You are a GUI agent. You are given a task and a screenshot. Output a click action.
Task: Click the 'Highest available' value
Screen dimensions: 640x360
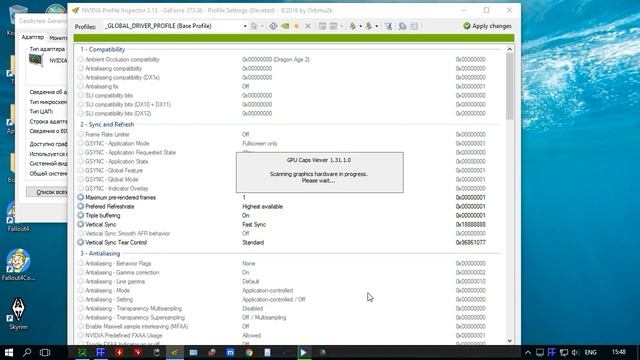[262, 207]
